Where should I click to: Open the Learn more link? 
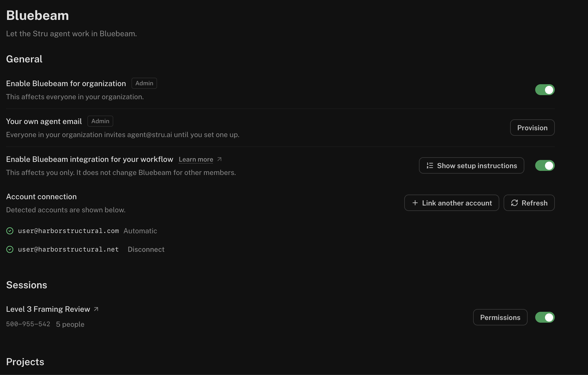click(x=196, y=159)
